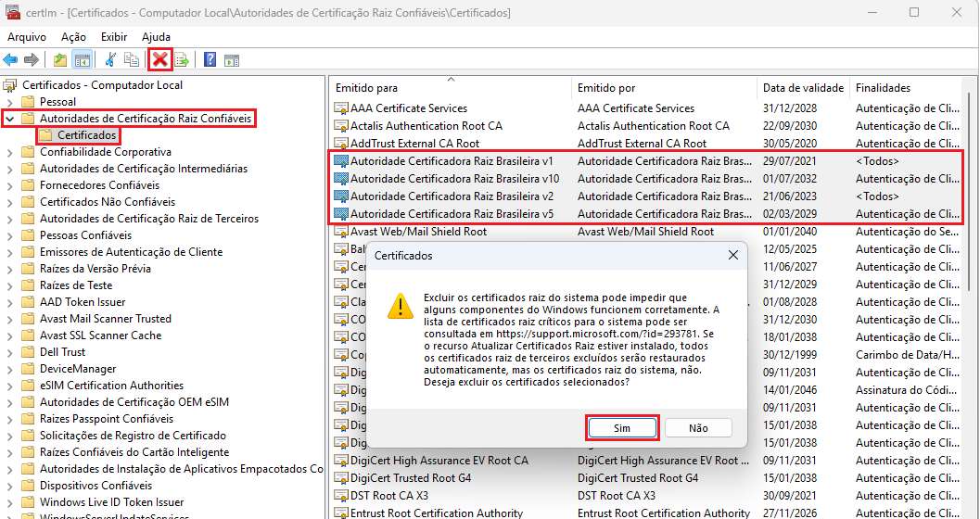Click the Up one level folder icon
This screenshot has height=519, width=980.
click(x=60, y=60)
